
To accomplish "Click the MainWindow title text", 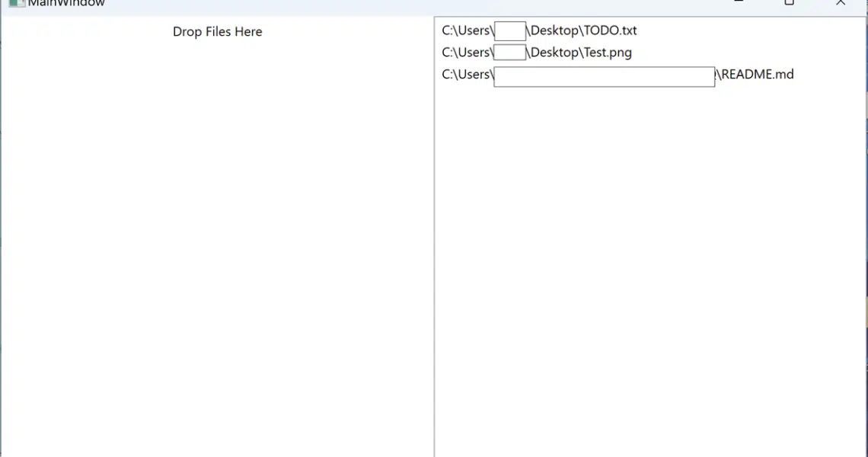I will click(x=66, y=3).
